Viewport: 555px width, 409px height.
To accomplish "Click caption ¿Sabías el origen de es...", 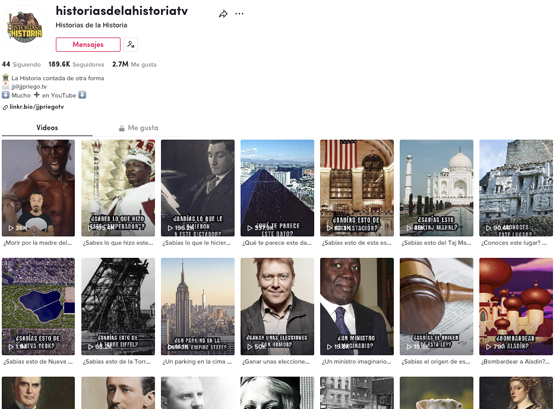I will click(x=436, y=362).
